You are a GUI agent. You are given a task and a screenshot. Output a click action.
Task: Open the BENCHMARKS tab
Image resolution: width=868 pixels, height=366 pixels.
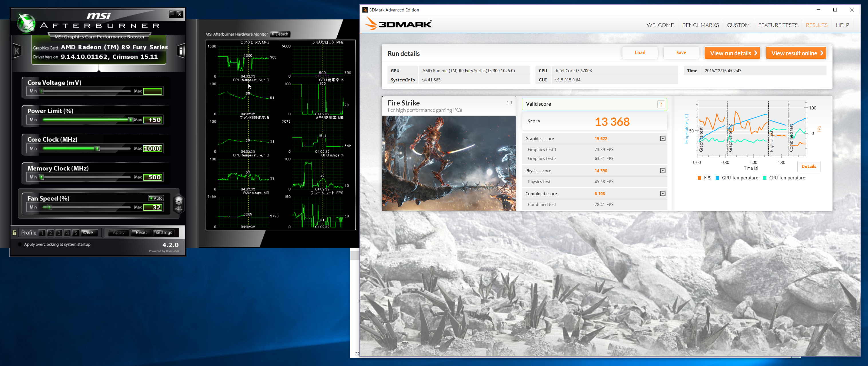(700, 25)
